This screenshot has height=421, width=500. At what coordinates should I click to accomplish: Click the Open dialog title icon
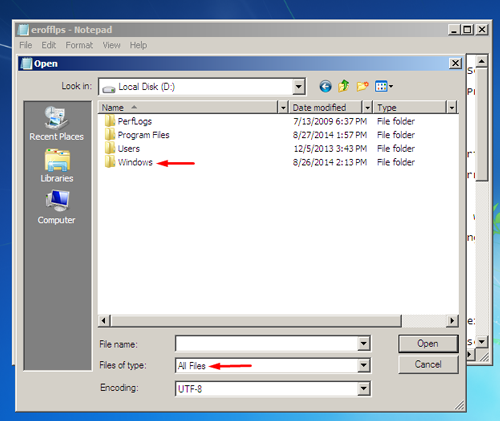point(26,64)
